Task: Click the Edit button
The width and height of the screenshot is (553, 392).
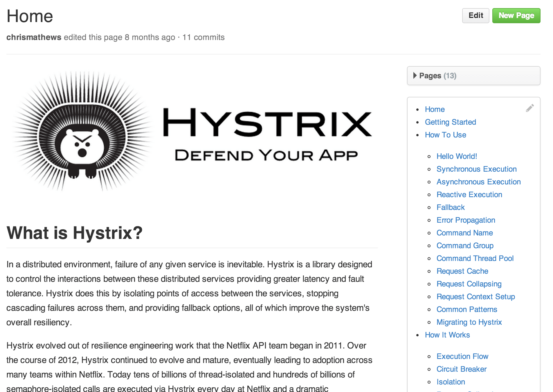Action: [475, 16]
